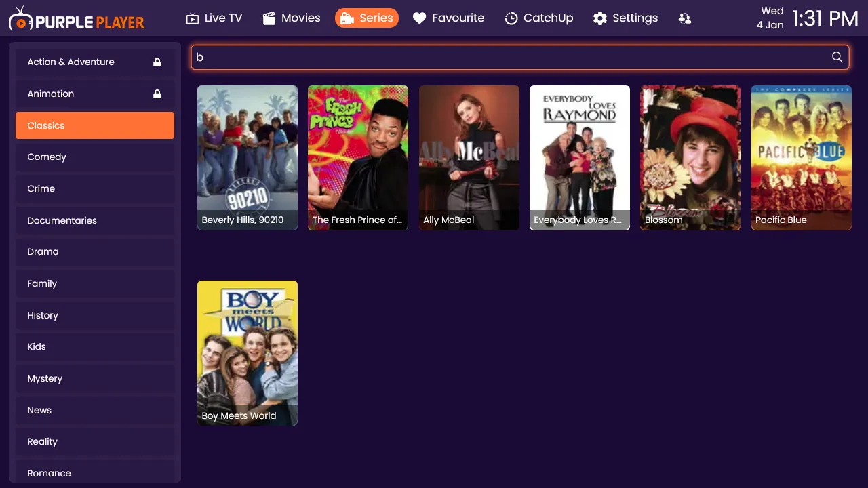Screen dimensions: 868x488
Task: Click the Purple Player logo
Action: (77, 19)
